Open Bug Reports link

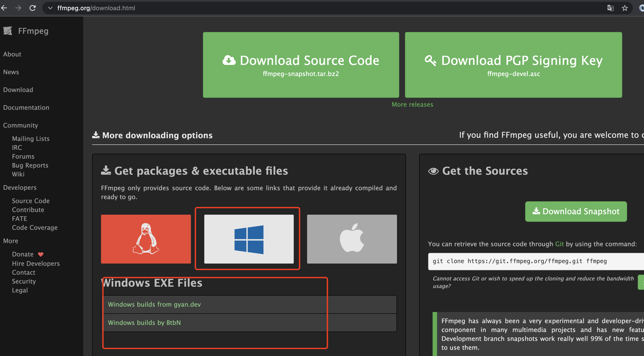pos(30,165)
